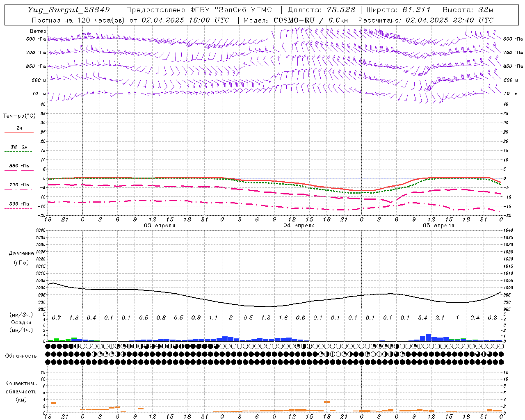Select the 1.6 three-hour precipitation value

pos(283,318)
